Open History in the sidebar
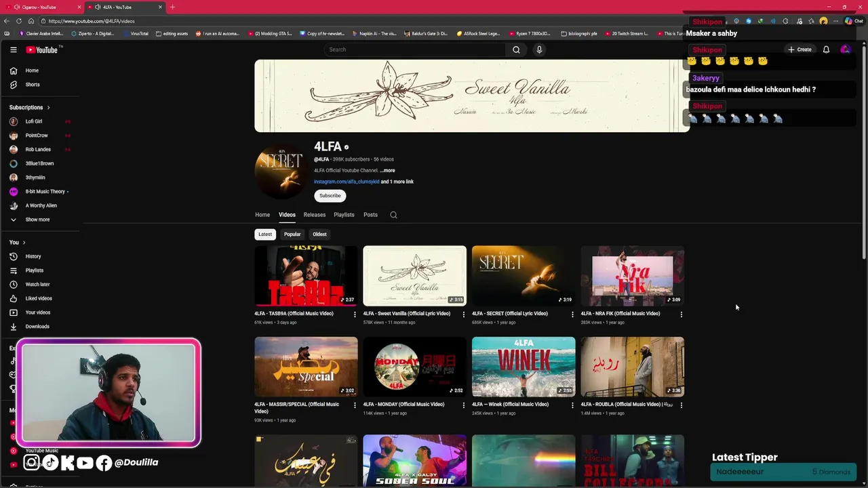Screen dimensions: 868x488 tap(26, 256)
